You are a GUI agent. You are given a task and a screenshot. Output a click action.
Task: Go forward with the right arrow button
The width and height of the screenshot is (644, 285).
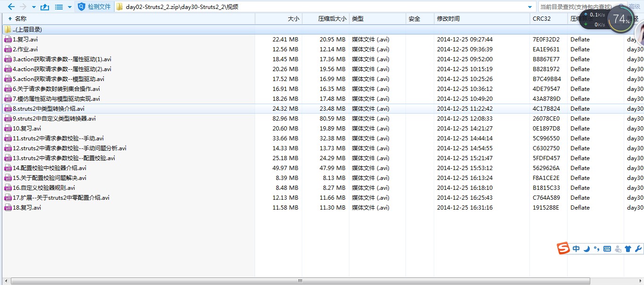pyautogui.click(x=23, y=7)
